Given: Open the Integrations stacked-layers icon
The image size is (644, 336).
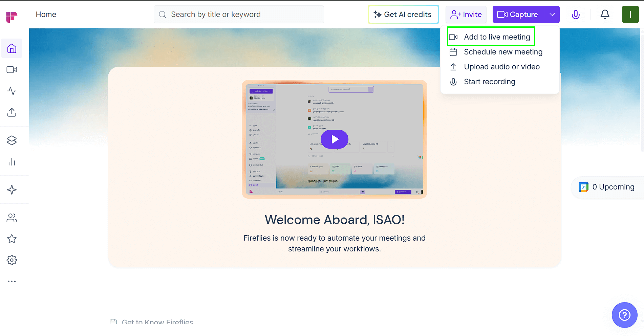Looking at the screenshot, I should (x=12, y=140).
